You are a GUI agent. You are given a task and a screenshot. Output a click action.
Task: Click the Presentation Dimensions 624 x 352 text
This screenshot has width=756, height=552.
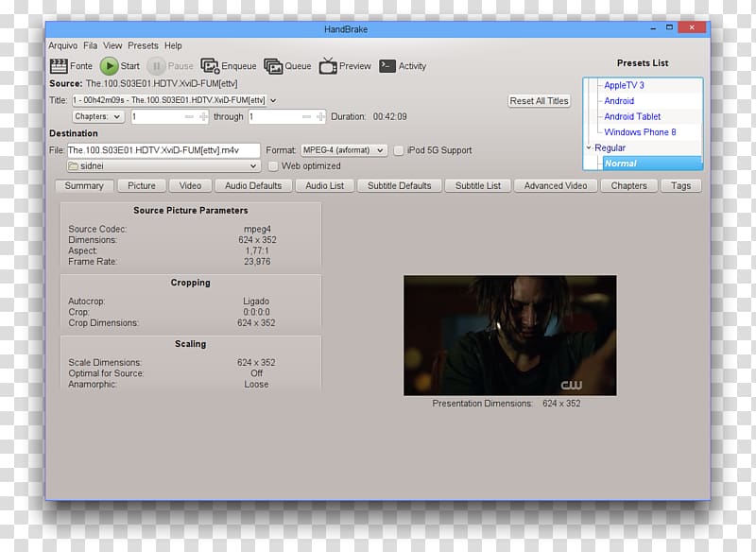[561, 404]
